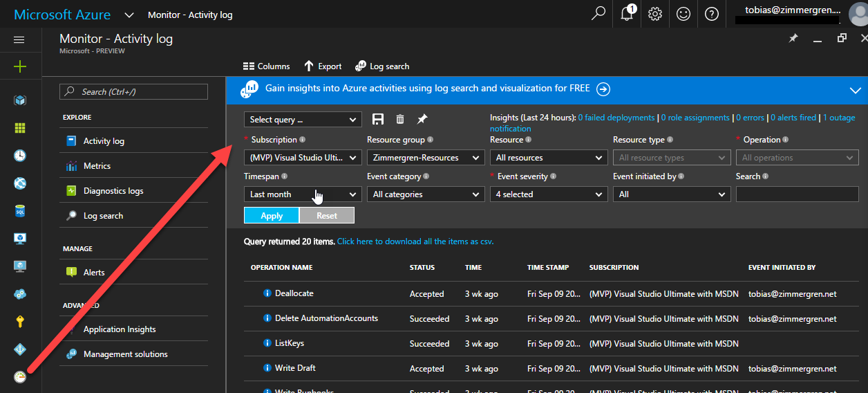Open the All resources dropdown
Viewport: 868px width, 393px height.
[x=549, y=158]
